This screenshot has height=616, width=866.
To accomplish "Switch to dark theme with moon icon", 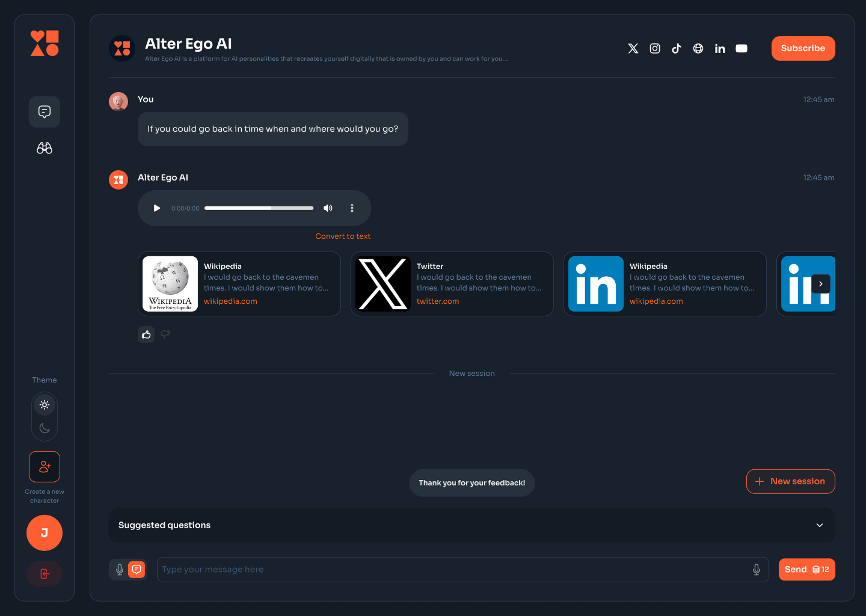I will 45,428.
